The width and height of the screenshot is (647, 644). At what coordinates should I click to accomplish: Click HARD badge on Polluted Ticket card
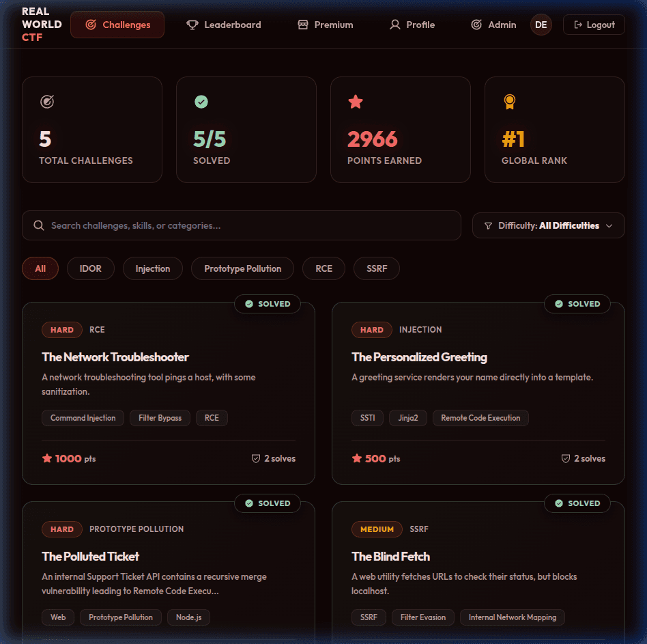pos(62,529)
